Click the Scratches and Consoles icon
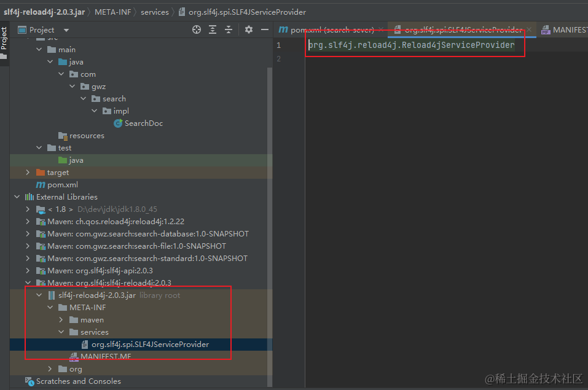This screenshot has height=390, width=588. (x=29, y=381)
